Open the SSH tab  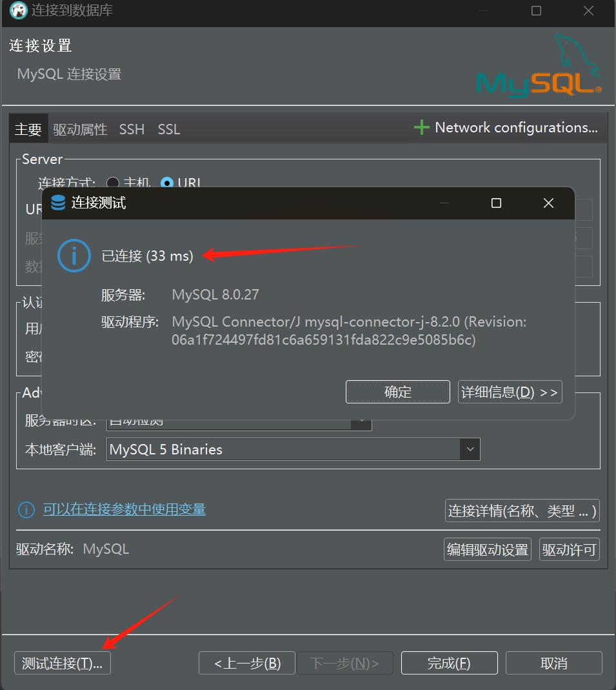(132, 130)
